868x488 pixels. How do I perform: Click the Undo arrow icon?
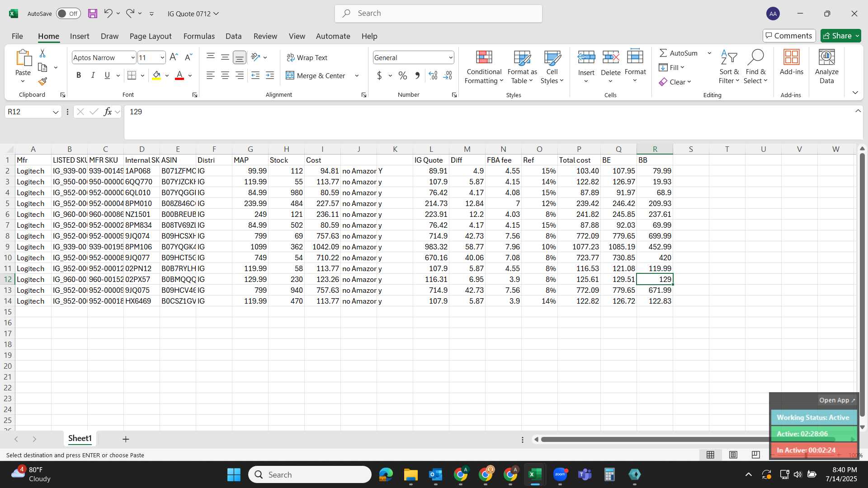point(108,14)
